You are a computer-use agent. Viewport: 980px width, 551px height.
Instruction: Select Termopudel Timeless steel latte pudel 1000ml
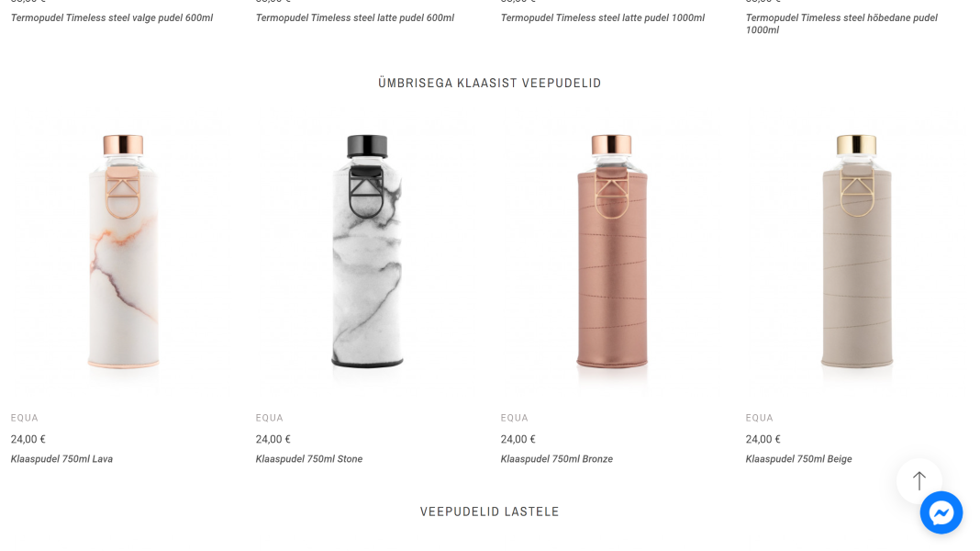pos(603,18)
